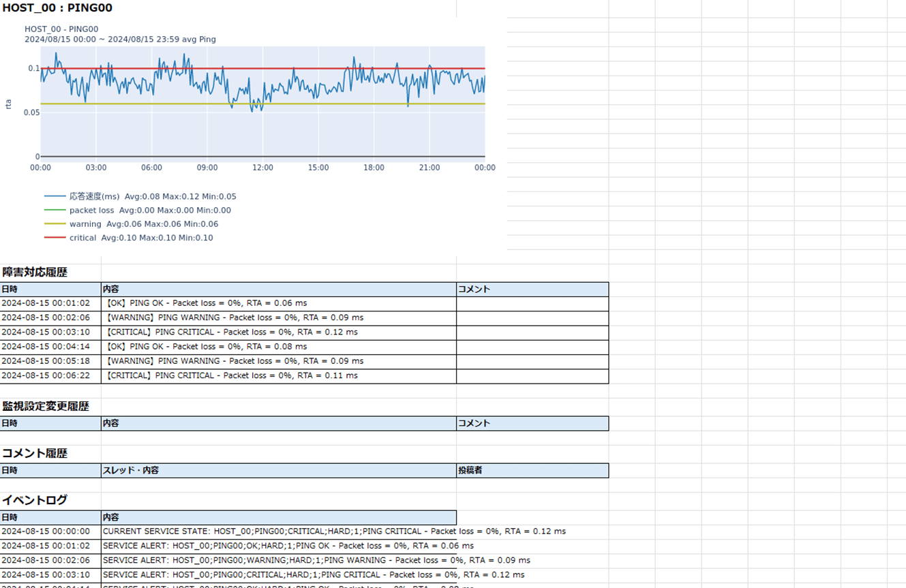
Task: Click the 06:00 x-axis label
Action: pos(151,168)
